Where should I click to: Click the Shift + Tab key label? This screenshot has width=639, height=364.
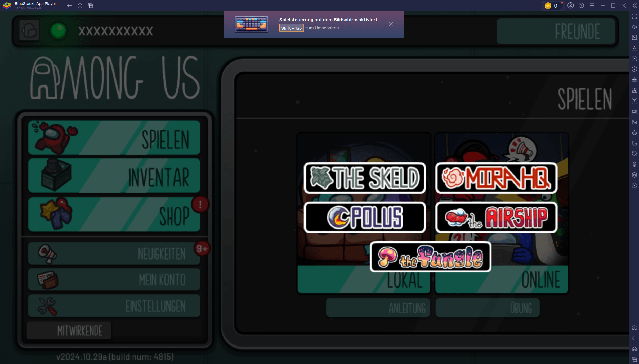pyautogui.click(x=291, y=28)
